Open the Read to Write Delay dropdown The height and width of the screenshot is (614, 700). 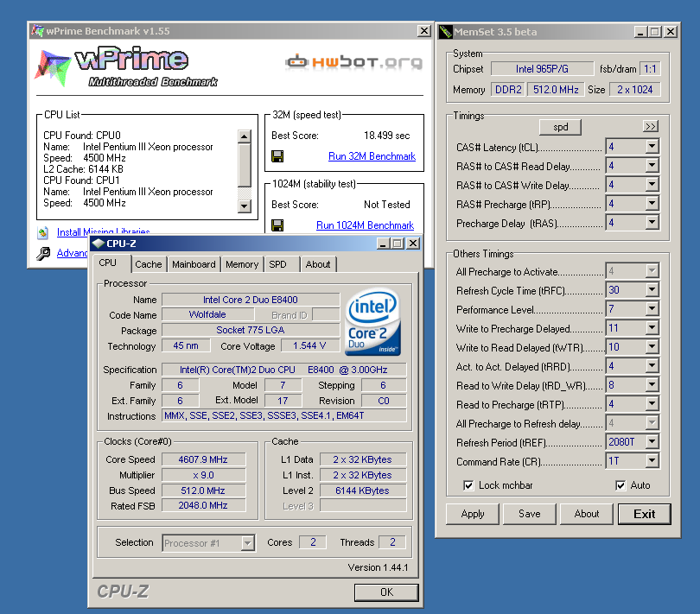[x=652, y=385]
